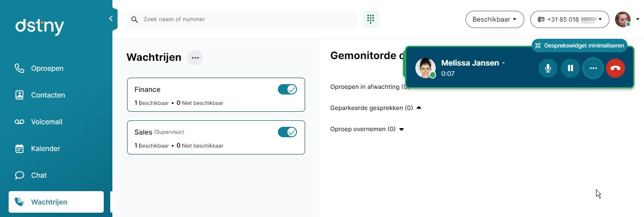Hang up the active call
The height and width of the screenshot is (217, 644).
pos(615,68)
